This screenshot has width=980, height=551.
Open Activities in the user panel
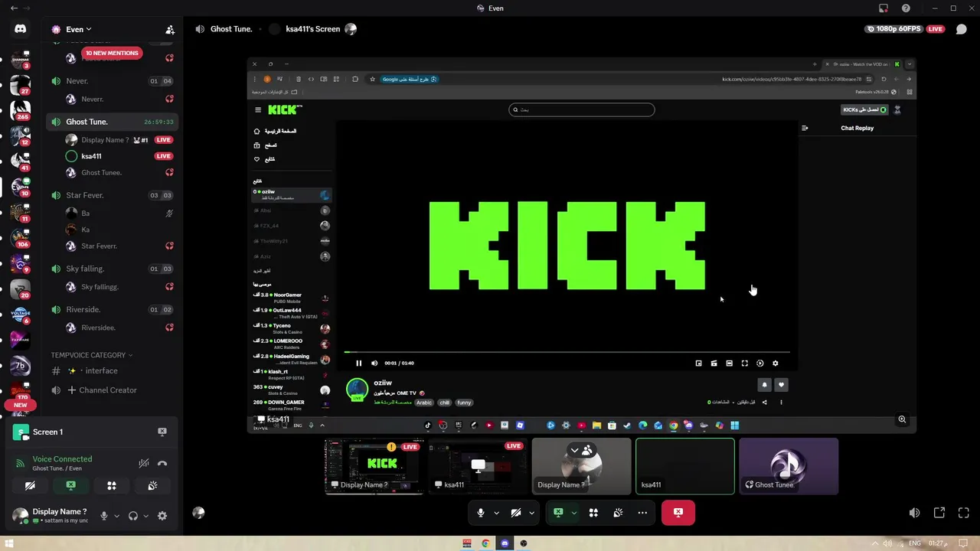[x=112, y=485]
